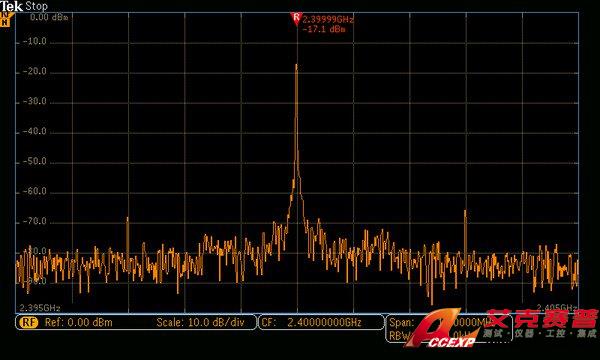Click the 2.39999GHz marker frequency readout
This screenshot has height=360, width=600.
click(x=328, y=19)
